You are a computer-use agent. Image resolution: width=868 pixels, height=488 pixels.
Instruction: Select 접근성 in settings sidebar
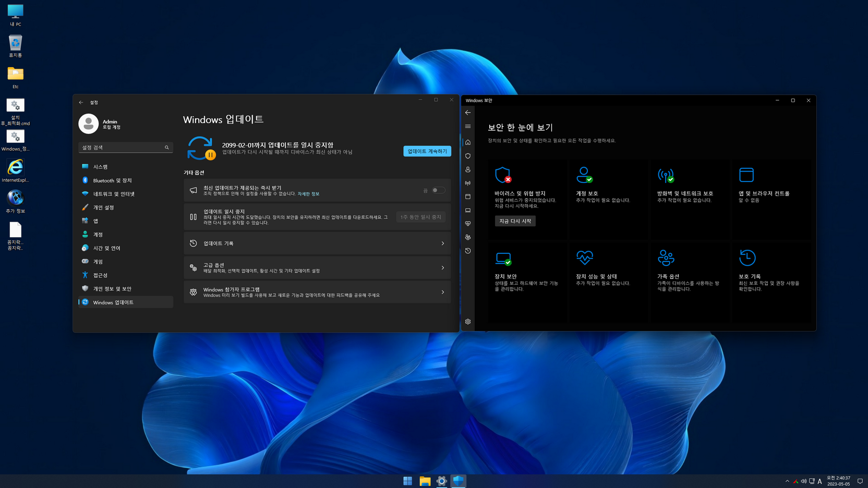(126, 275)
